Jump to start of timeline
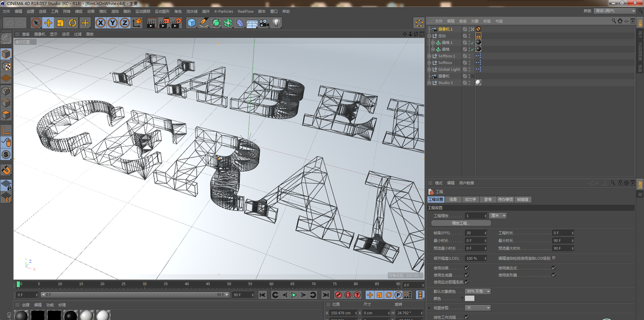The image size is (644, 320). (x=262, y=295)
